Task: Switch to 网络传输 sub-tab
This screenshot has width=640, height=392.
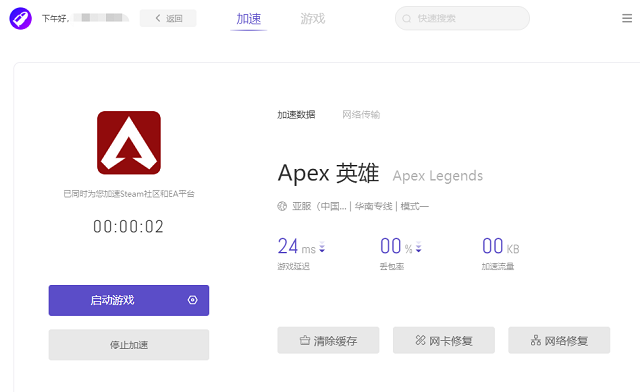Action: [361, 115]
